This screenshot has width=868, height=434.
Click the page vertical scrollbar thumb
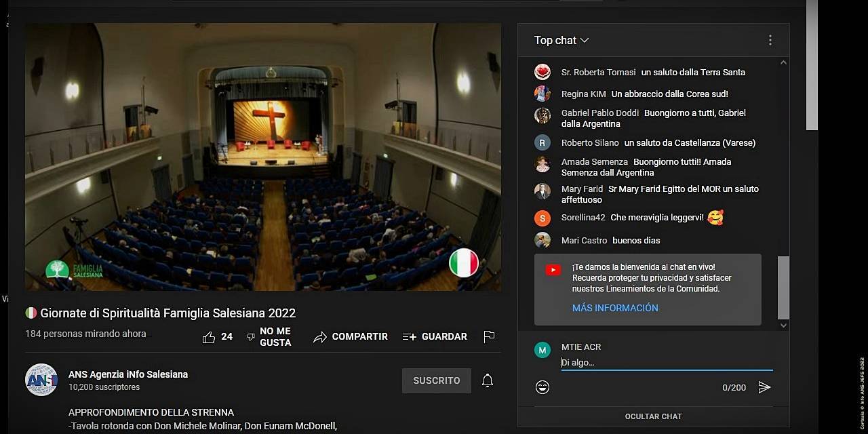pos(812,64)
